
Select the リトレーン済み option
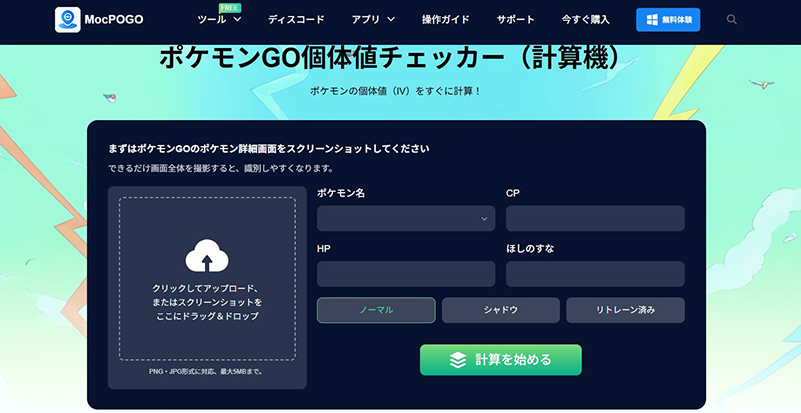(625, 310)
